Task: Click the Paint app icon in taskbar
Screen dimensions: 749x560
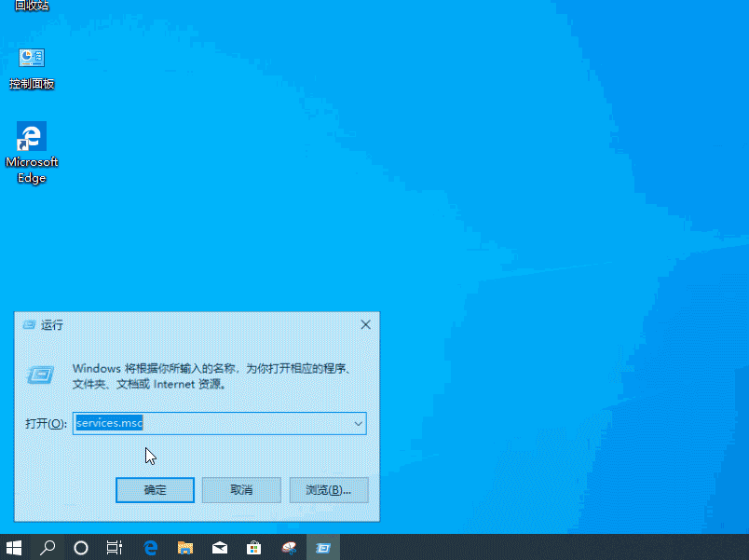Action: (288, 548)
